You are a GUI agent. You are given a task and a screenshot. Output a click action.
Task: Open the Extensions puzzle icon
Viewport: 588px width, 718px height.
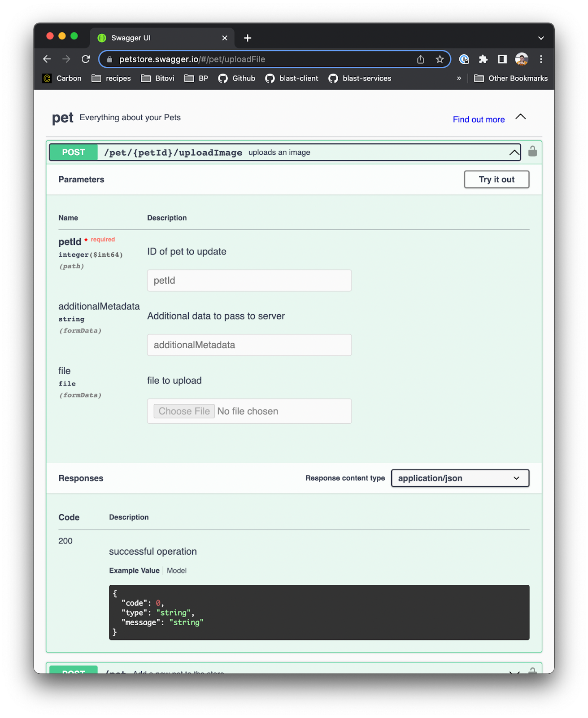[x=483, y=59]
